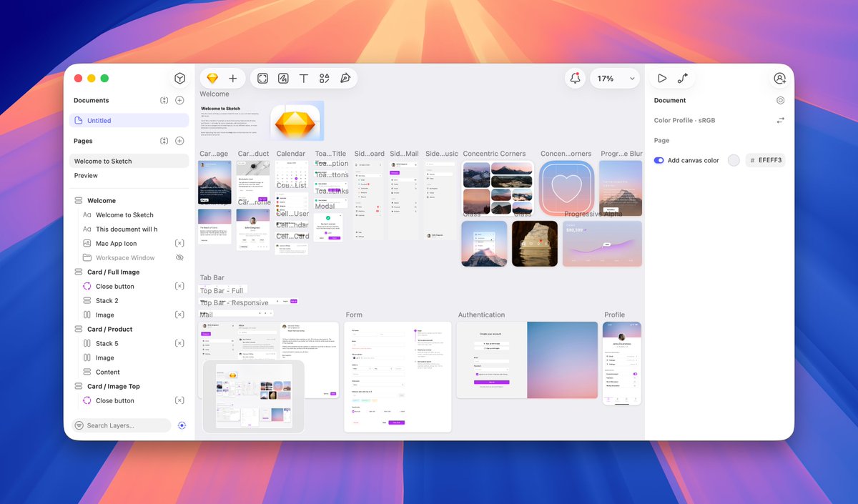The width and height of the screenshot is (858, 504).
Task: Switch to the Preview page
Action: 85,175
